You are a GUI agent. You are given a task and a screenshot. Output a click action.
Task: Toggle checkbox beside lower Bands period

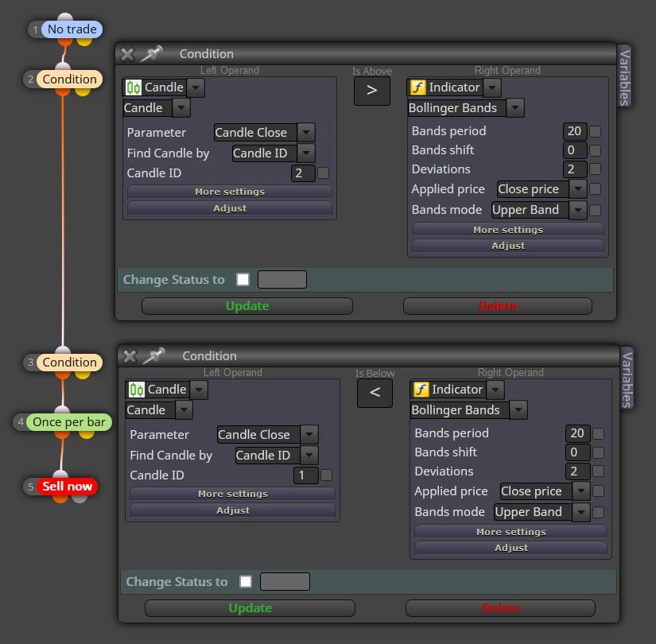pos(598,433)
